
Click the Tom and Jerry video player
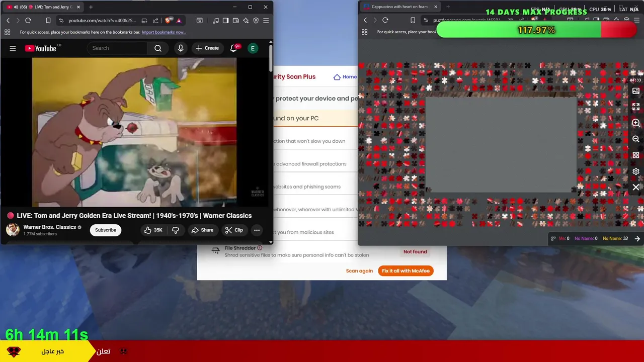[134, 132]
